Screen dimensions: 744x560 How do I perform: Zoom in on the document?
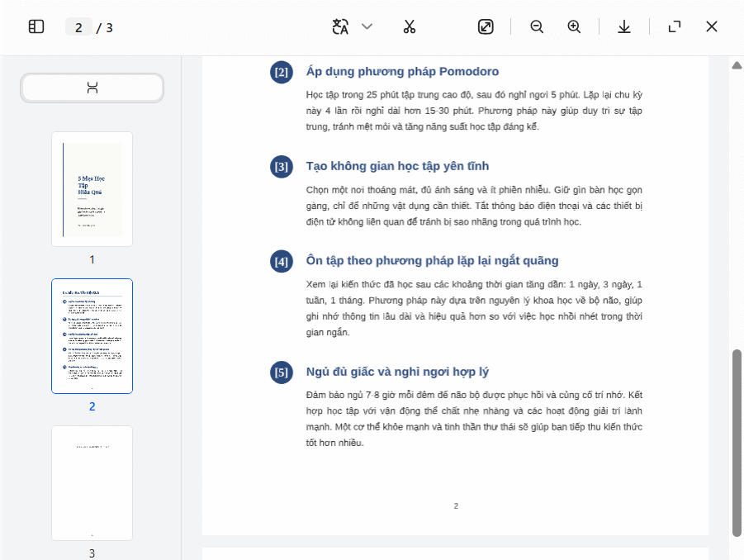pyautogui.click(x=574, y=26)
